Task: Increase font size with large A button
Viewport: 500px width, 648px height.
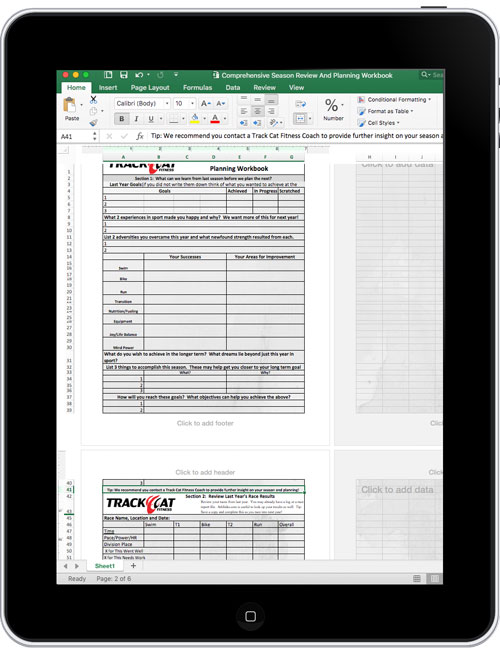Action: (205, 103)
